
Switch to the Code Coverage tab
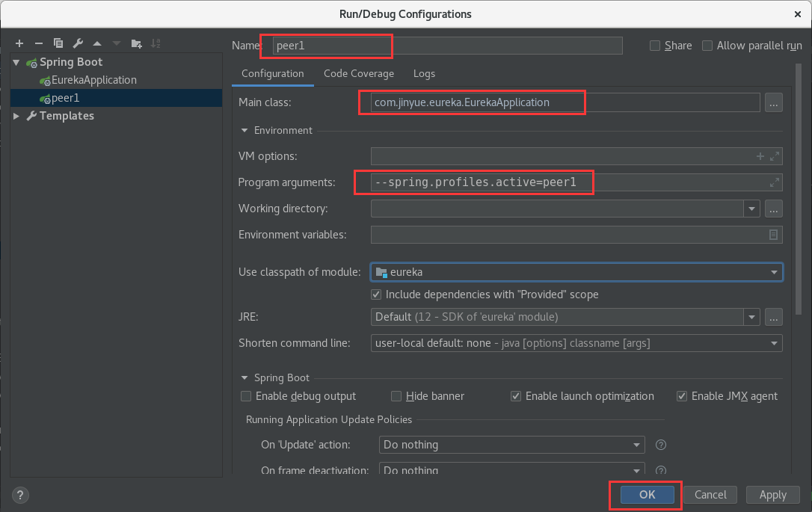tap(358, 73)
